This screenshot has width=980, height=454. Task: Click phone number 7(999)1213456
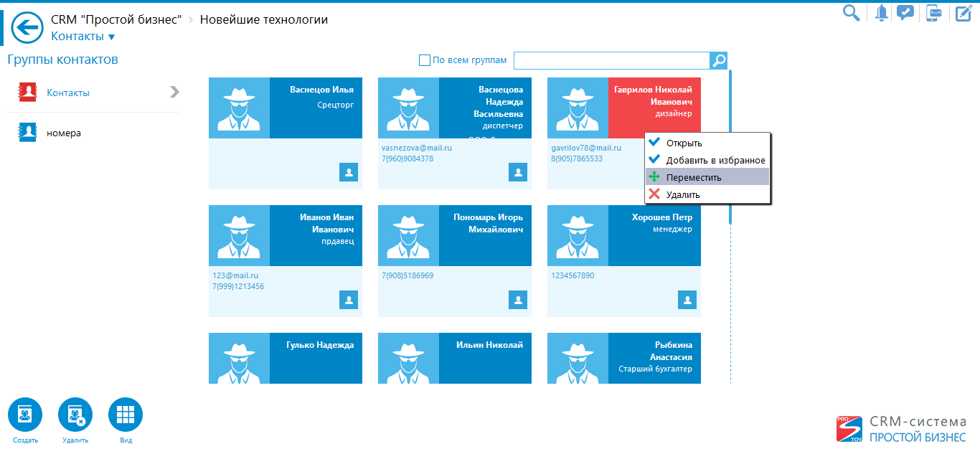(x=238, y=286)
